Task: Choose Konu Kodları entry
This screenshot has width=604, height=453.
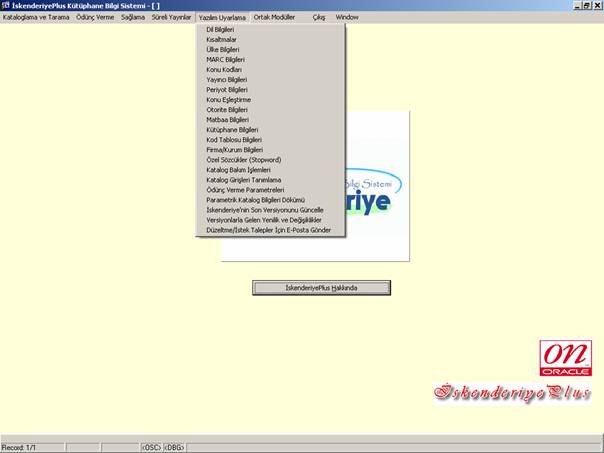Action: [270, 70]
